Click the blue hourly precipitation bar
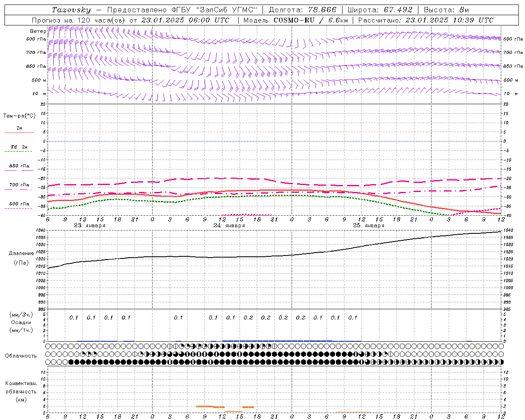Image resolution: width=525 pixels, height=420 pixels. (277, 340)
